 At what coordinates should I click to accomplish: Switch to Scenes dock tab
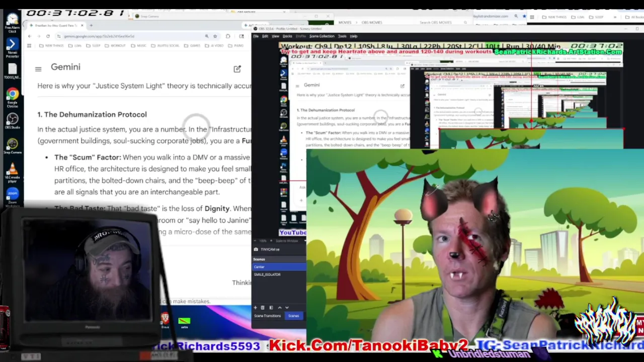(x=293, y=316)
